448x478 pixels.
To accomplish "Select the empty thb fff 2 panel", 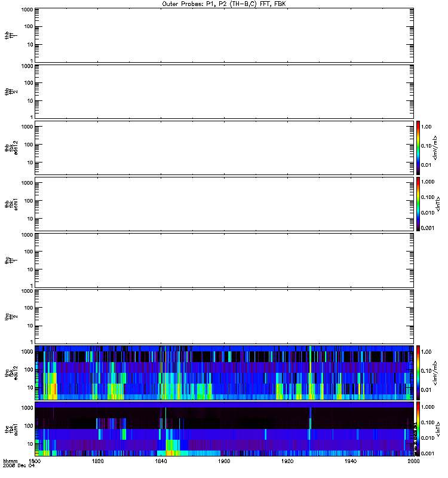I will pyautogui.click(x=224, y=92).
